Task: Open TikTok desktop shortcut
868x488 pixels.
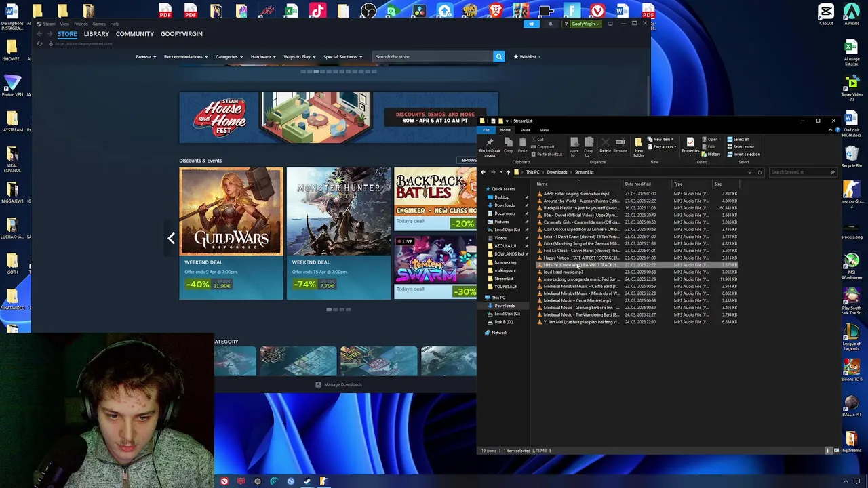Action: tap(317, 11)
